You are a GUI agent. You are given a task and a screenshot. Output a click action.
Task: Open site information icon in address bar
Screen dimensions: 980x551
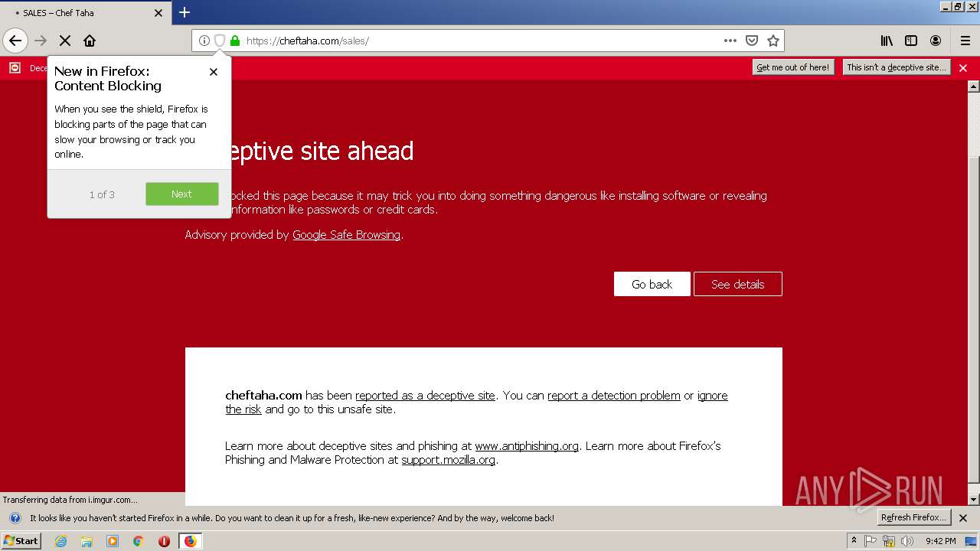point(204,41)
